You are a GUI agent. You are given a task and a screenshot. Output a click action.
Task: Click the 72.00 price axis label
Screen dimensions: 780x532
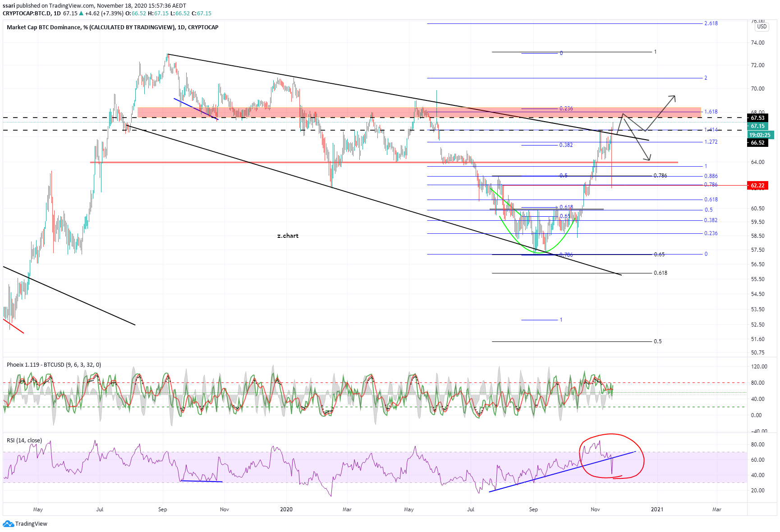(758, 65)
